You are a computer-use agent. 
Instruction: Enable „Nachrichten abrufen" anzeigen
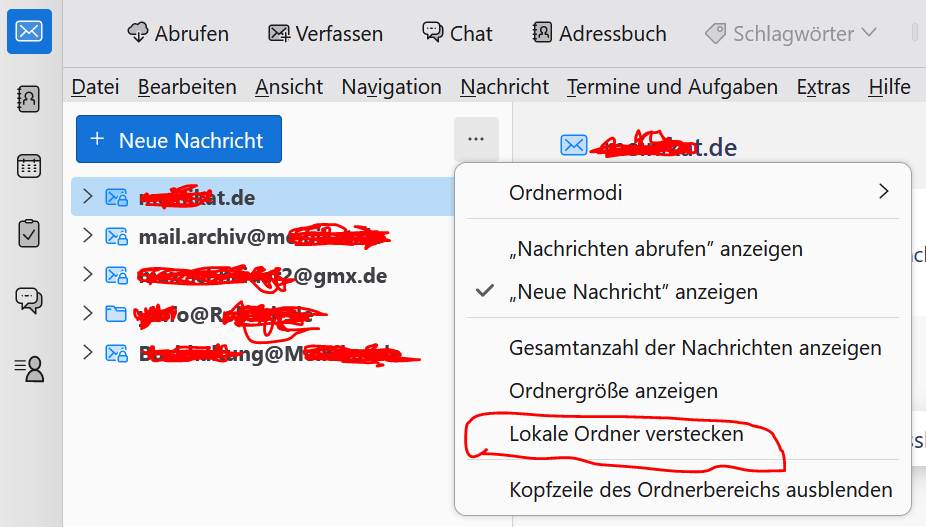(655, 248)
